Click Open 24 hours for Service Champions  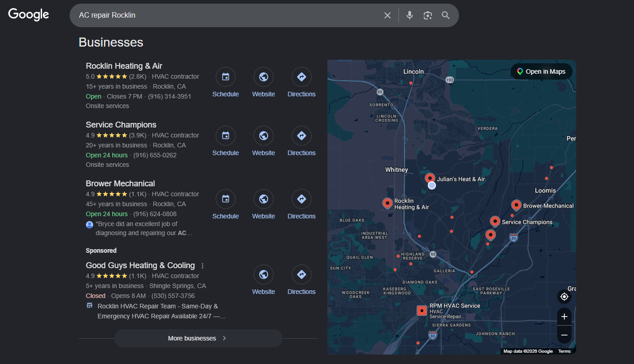[x=107, y=155]
